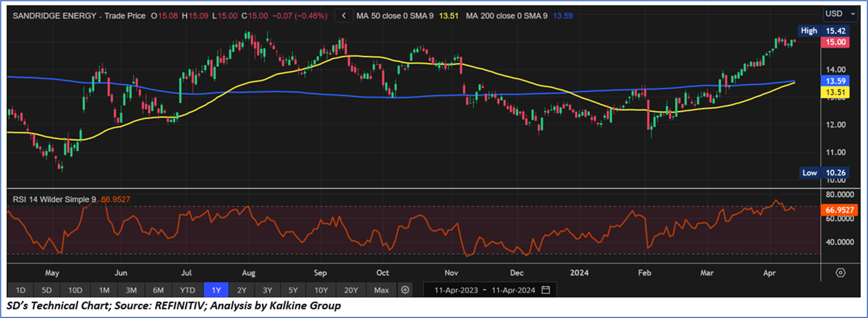868x318 pixels.
Task: Select the 1M time range
Action: click(104, 290)
